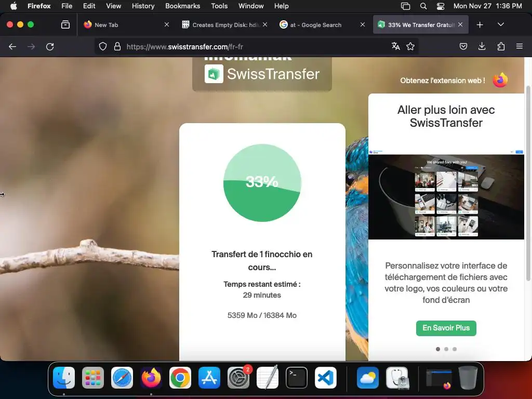Open the Trash in the dock
Screen dimensions: 532x399
click(x=468, y=378)
